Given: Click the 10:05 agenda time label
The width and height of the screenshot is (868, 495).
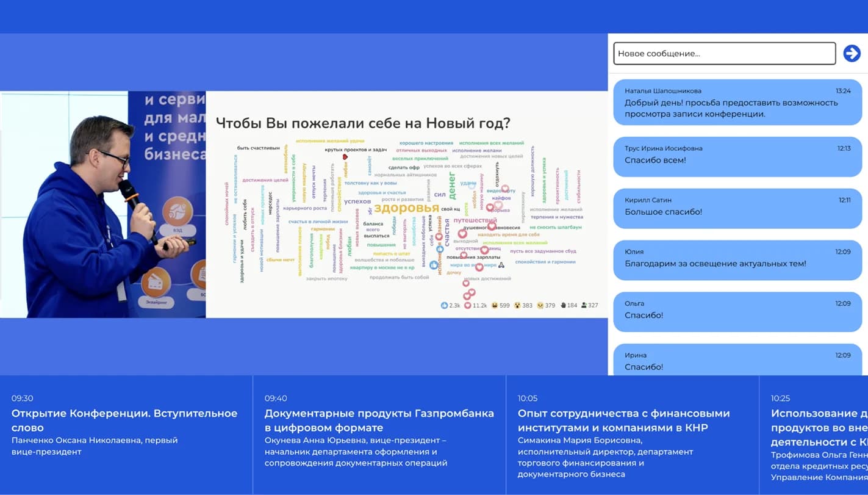Looking at the screenshot, I should tap(528, 398).
